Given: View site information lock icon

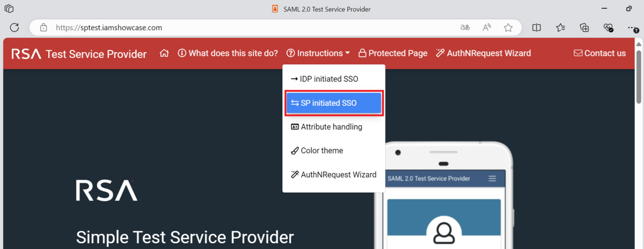Looking at the screenshot, I should (44, 27).
